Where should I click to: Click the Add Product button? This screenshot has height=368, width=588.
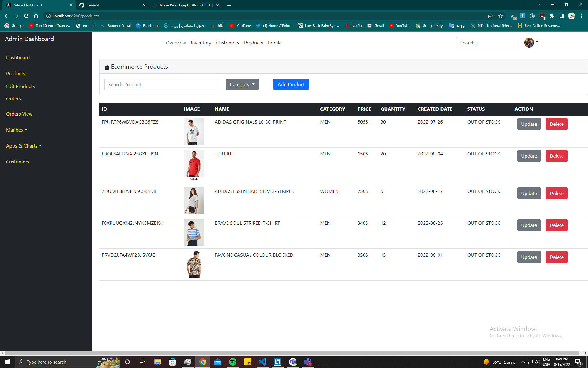[x=291, y=84]
